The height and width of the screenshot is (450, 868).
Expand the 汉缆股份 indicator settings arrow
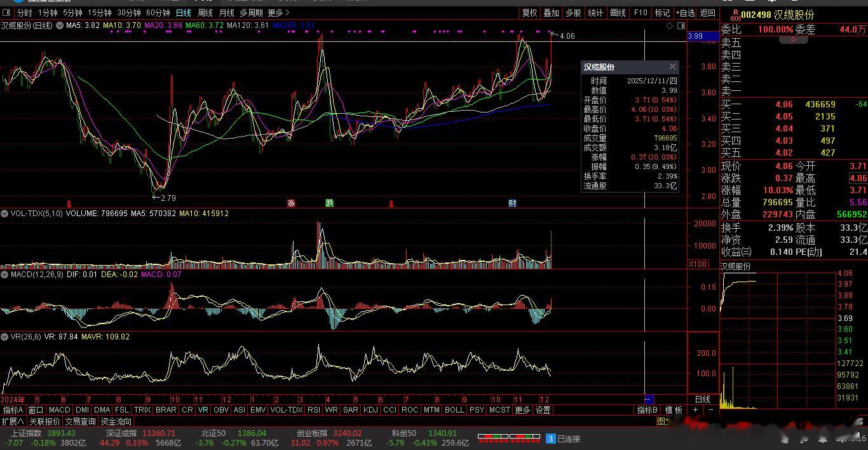coord(60,25)
